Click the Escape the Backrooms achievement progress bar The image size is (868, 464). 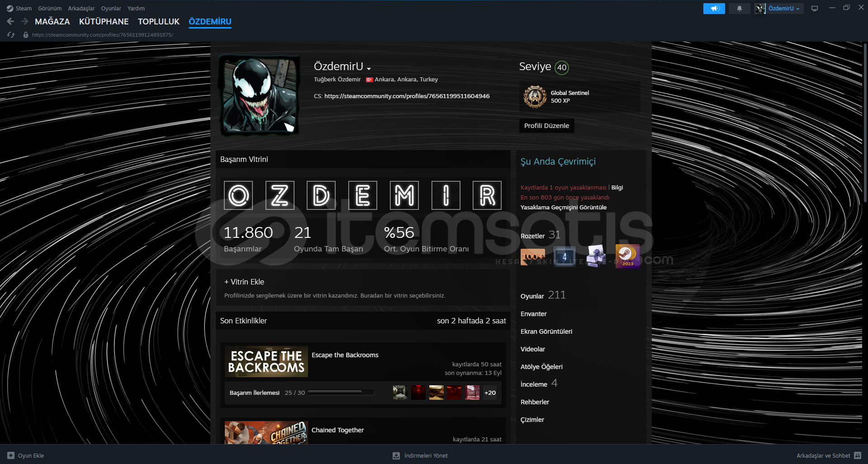[341, 393]
